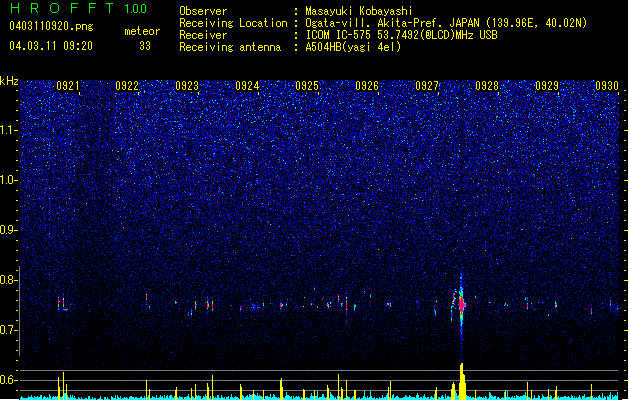629x400 pixels.
Task: Click the 0.8 kHz axis label
Action: 9,280
